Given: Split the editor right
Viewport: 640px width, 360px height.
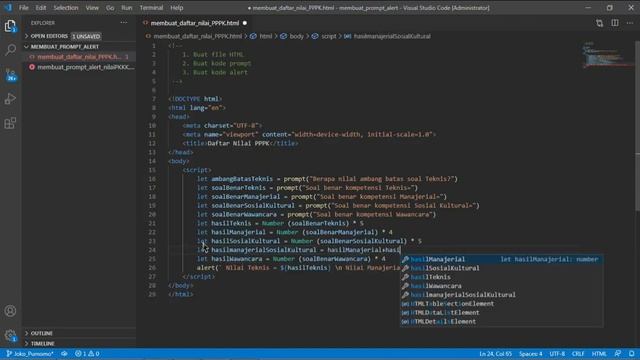Looking at the screenshot, I should pos(615,23).
